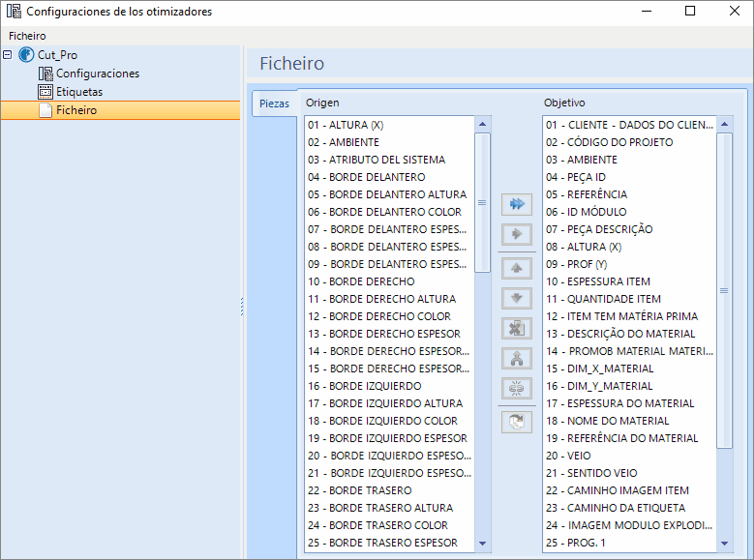
Task: Click Objetivo list scroll up arrow
Action: click(x=725, y=124)
